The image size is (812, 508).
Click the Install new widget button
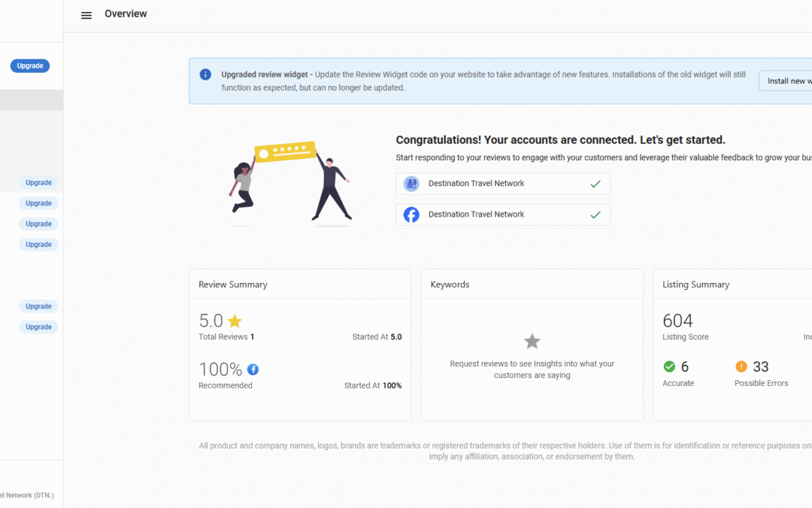click(x=786, y=81)
